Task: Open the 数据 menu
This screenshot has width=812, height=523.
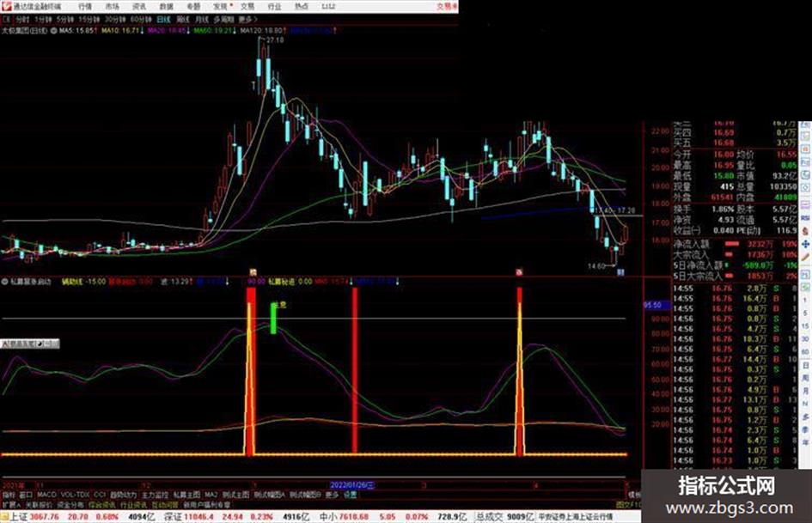Action: (x=166, y=6)
